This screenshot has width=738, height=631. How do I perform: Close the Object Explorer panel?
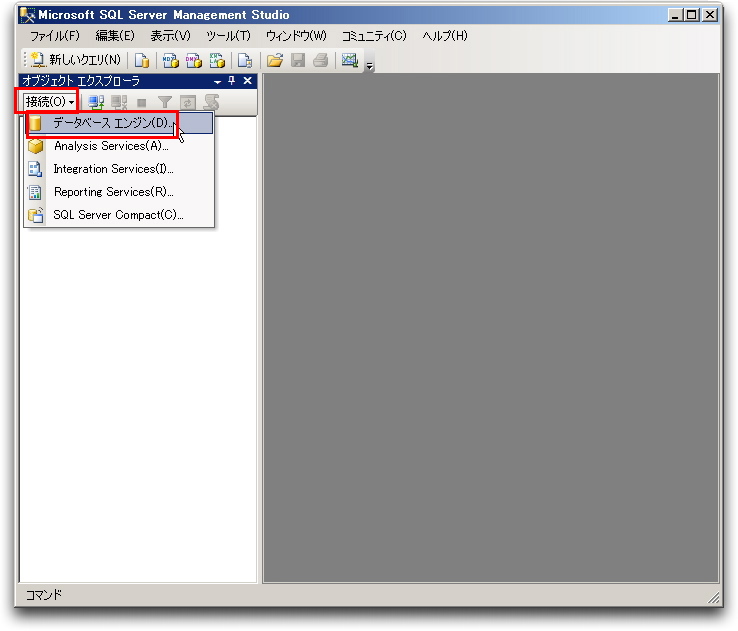coord(248,80)
